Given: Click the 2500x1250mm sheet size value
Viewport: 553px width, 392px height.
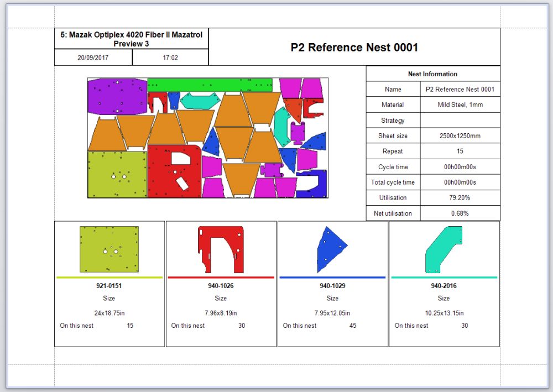Looking at the screenshot, I should click(x=460, y=135).
